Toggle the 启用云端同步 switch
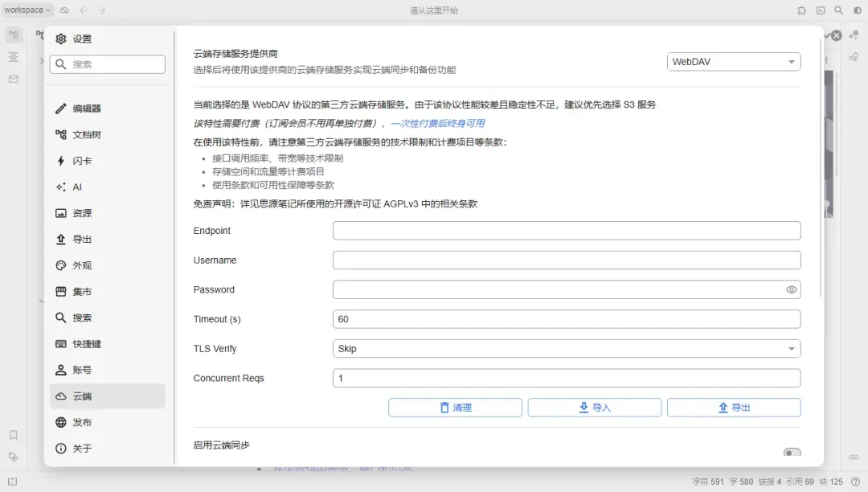The height and width of the screenshot is (492, 868). tap(792, 453)
